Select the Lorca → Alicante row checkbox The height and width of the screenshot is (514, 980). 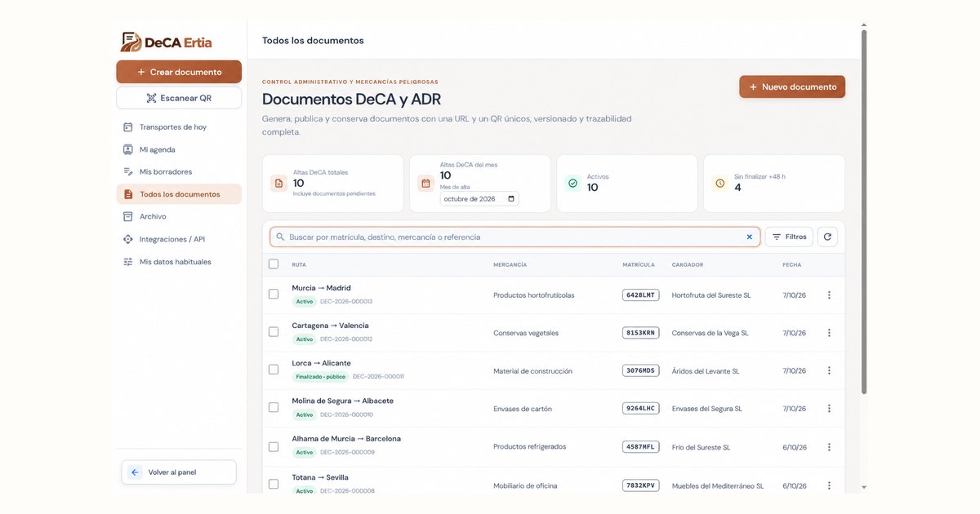pyautogui.click(x=274, y=370)
